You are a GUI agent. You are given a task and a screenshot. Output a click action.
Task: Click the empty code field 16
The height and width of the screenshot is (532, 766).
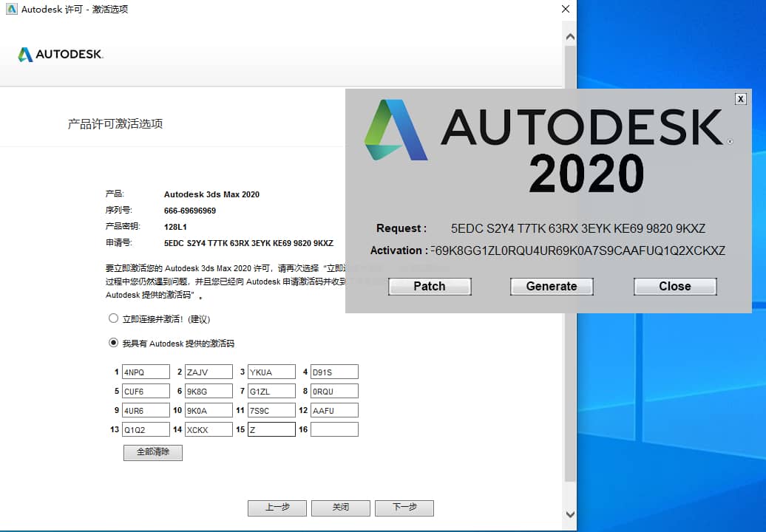click(334, 429)
